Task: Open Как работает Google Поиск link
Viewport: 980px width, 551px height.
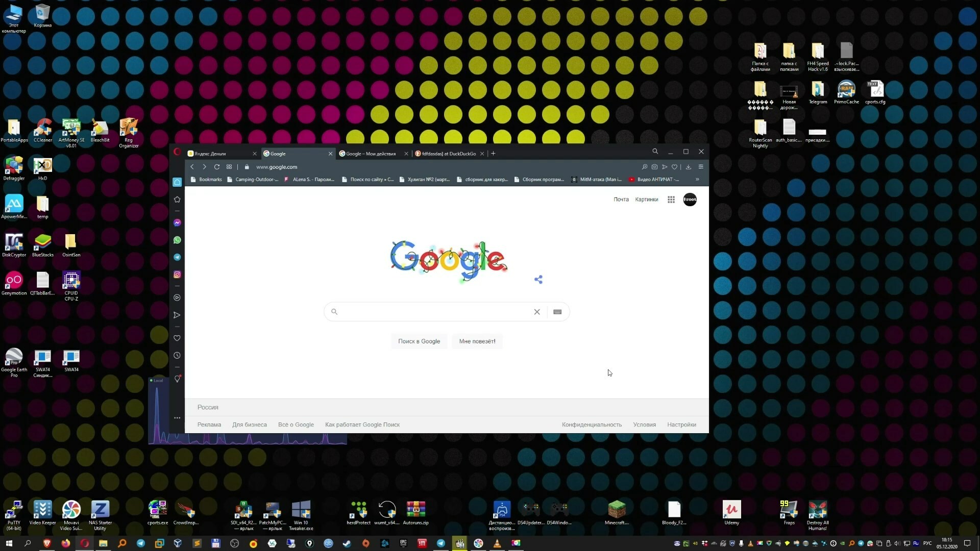Action: [362, 424]
